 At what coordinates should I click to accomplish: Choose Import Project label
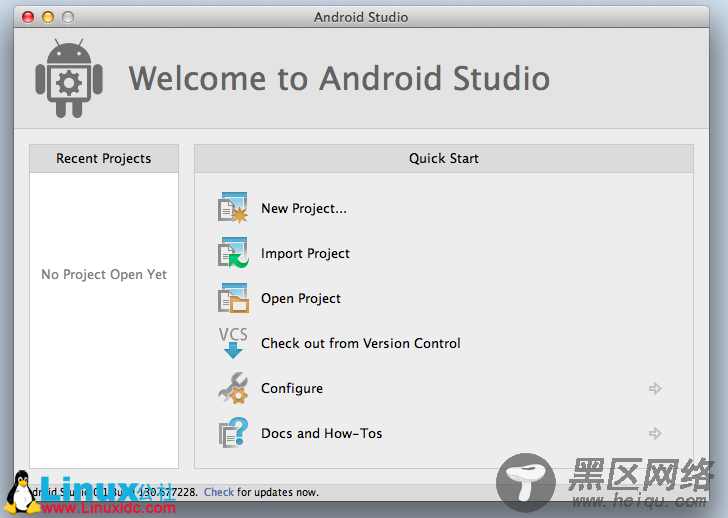point(305,253)
